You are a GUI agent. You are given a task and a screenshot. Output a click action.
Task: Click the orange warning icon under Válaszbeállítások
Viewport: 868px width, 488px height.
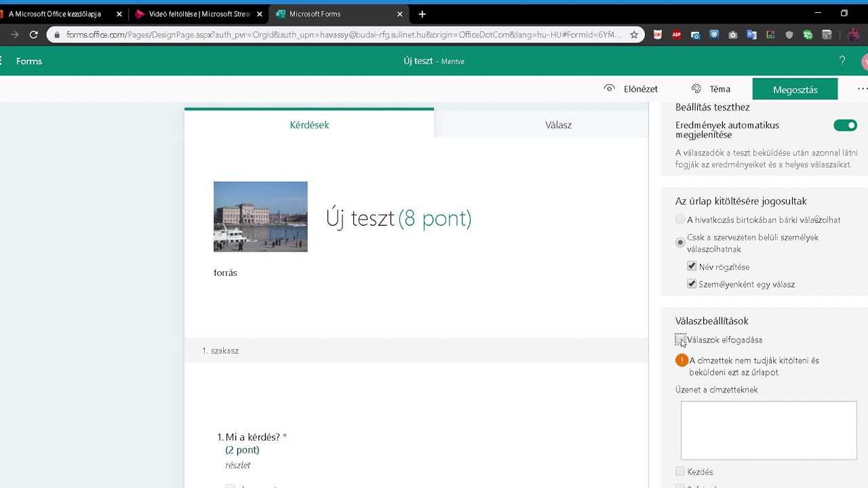(682, 360)
